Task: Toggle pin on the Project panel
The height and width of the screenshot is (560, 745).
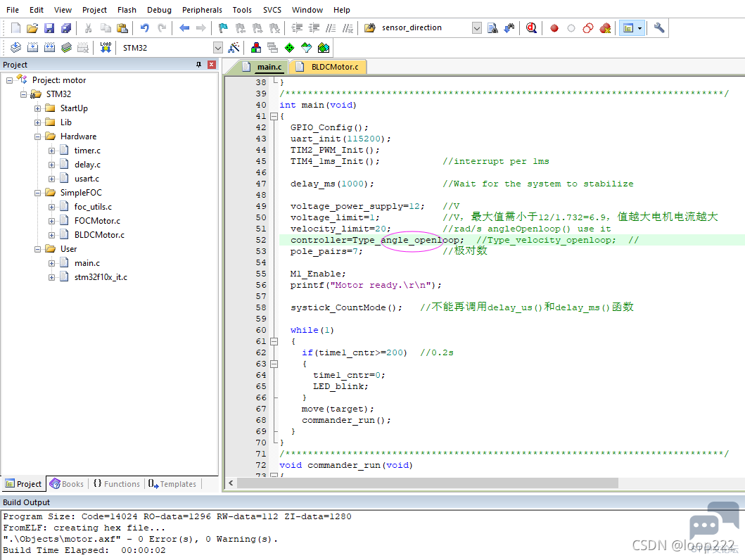Action: 198,65
